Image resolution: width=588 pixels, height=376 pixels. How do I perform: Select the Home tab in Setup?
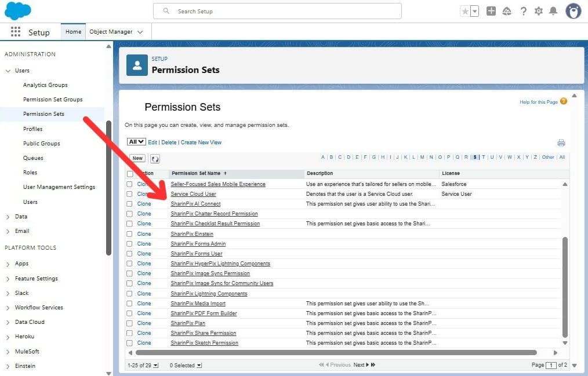click(73, 32)
